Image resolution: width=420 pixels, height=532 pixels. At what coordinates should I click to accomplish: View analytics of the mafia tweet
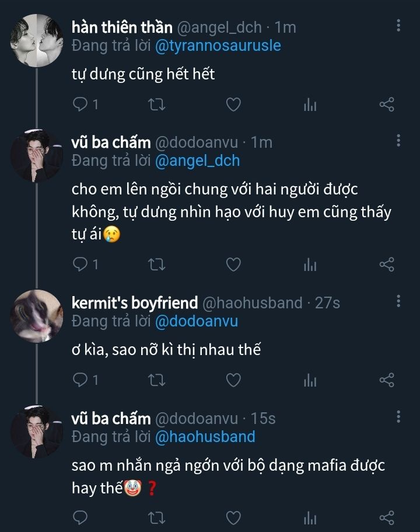point(310,517)
